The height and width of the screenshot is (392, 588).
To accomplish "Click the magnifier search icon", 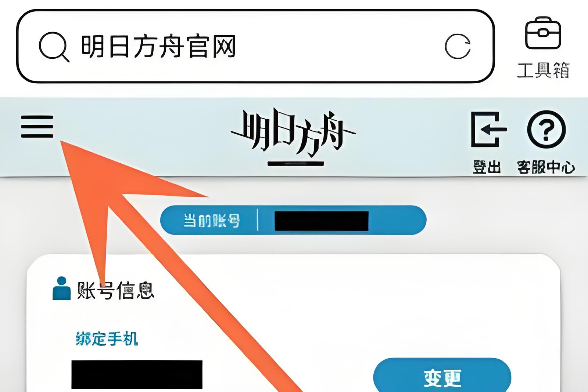I will click(x=54, y=47).
